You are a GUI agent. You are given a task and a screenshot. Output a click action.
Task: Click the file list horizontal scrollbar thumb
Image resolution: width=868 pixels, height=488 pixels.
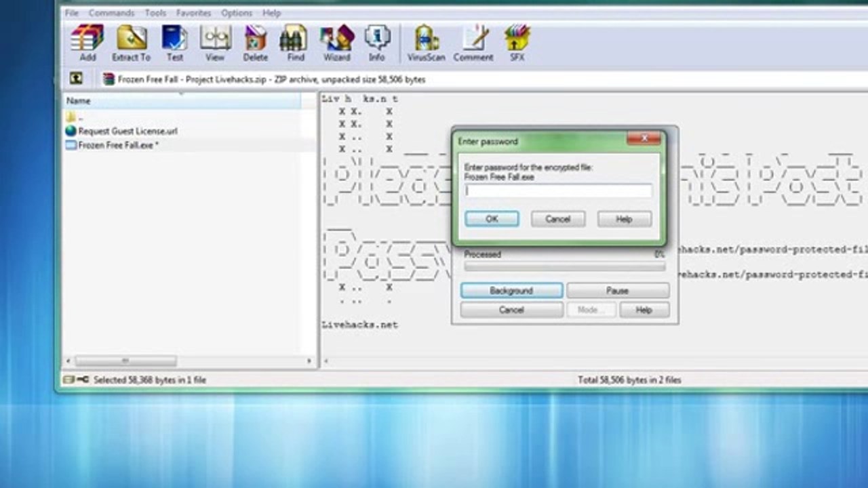[x=125, y=361]
